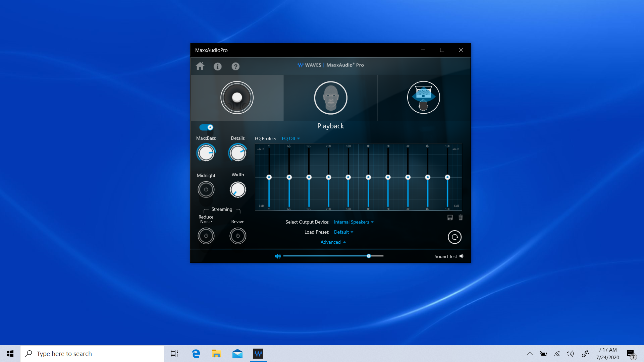Click the 1k EQ band handle
The image size is (644, 362).
[368, 177]
